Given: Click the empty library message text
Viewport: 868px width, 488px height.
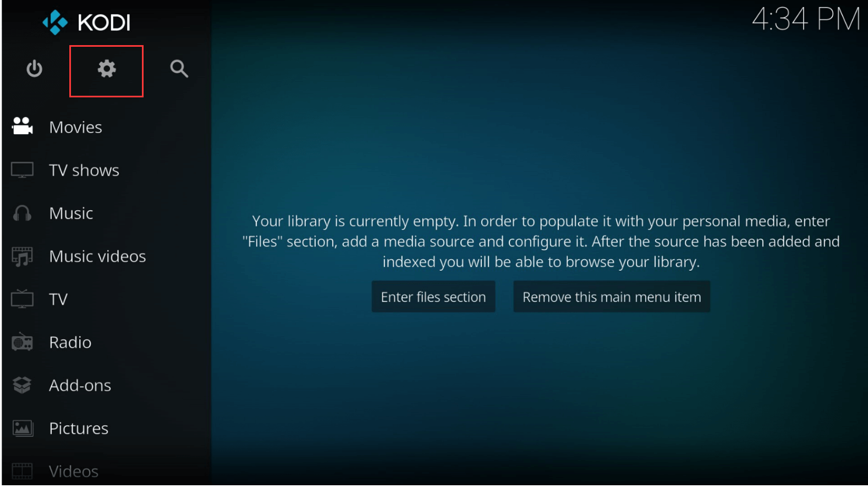Looking at the screenshot, I should 541,242.
